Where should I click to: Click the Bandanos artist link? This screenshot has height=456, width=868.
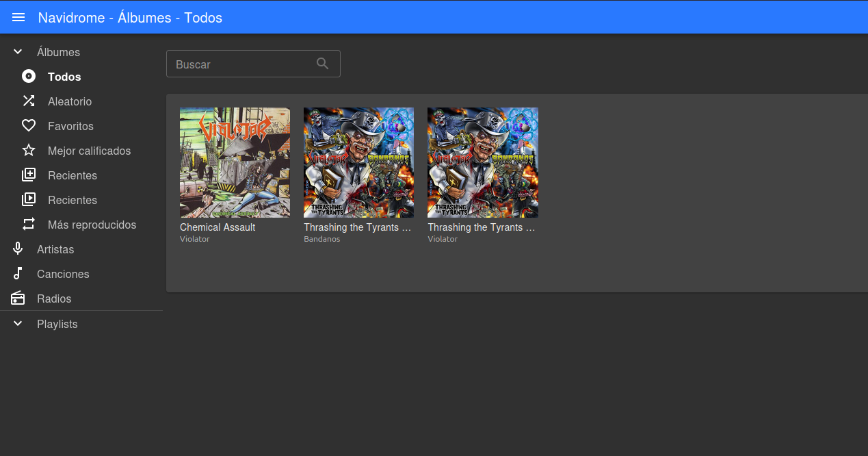(x=321, y=239)
